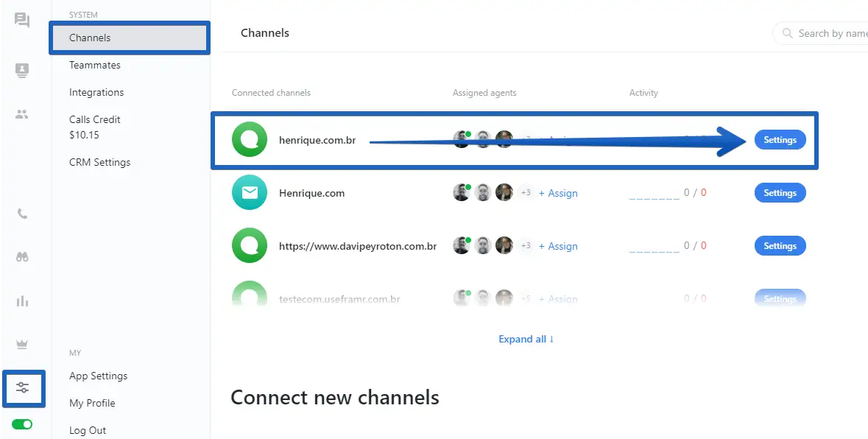Select the phone calls icon

click(x=22, y=214)
